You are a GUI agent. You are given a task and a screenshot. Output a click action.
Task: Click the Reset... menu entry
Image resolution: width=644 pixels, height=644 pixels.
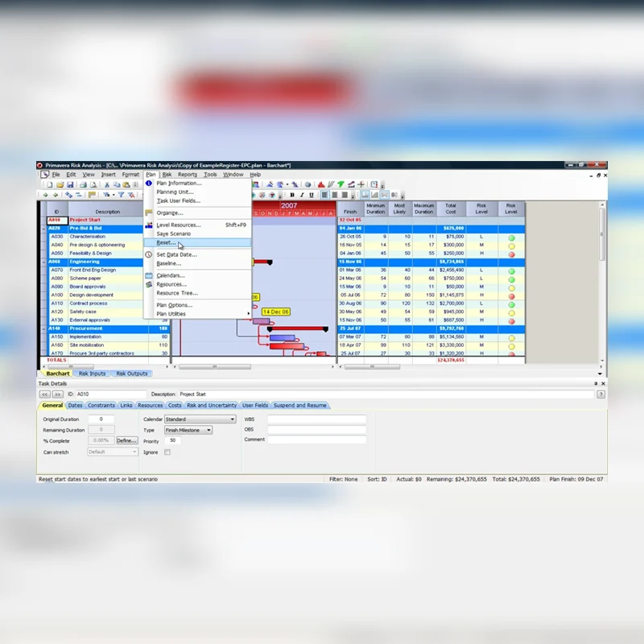click(166, 242)
